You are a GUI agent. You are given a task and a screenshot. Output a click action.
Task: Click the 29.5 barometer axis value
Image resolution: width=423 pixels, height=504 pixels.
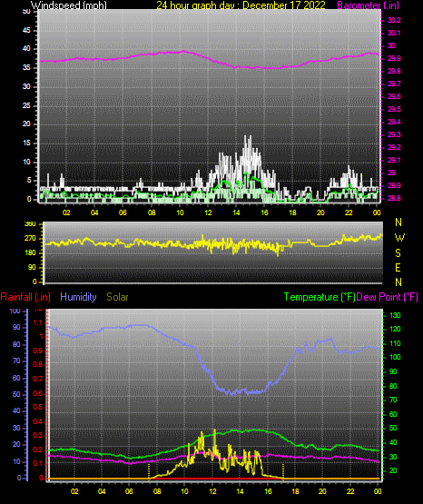tap(394, 109)
